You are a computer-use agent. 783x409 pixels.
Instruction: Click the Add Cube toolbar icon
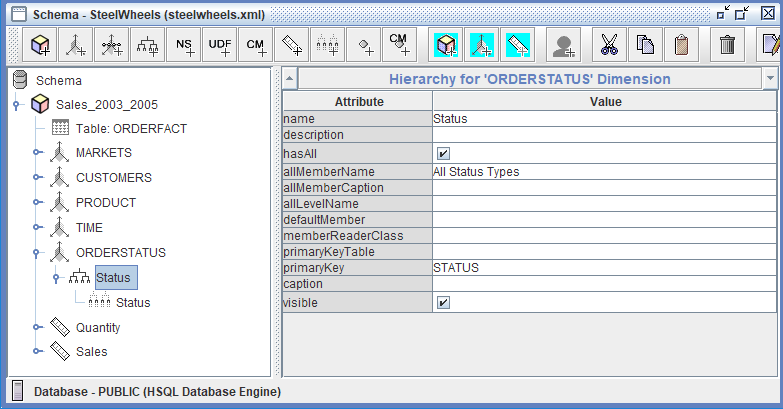tap(40, 45)
